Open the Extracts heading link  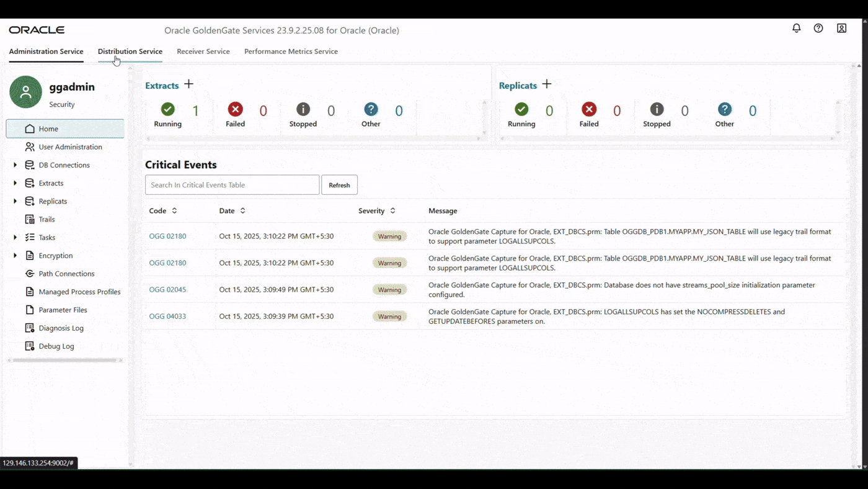point(162,86)
